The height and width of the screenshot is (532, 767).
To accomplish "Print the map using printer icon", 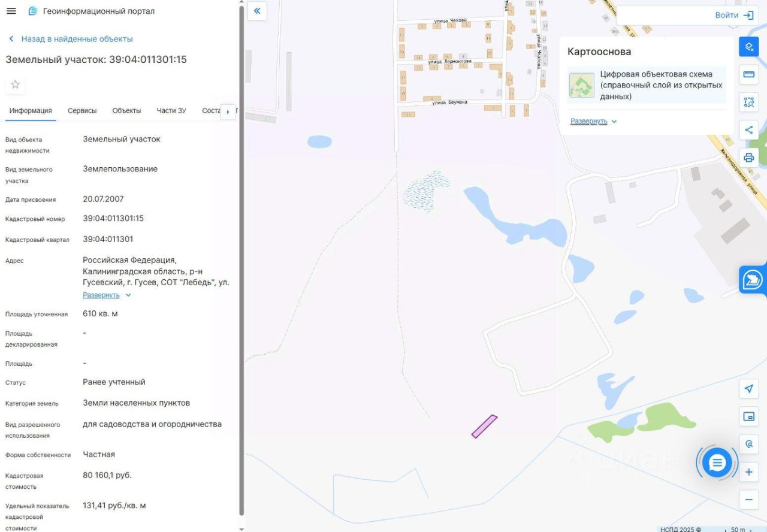I will click(x=748, y=158).
